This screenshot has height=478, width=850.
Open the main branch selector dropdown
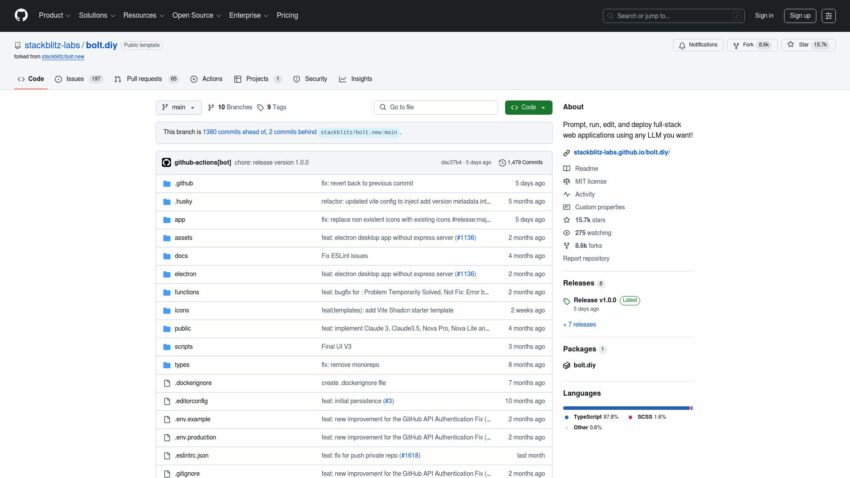(178, 107)
